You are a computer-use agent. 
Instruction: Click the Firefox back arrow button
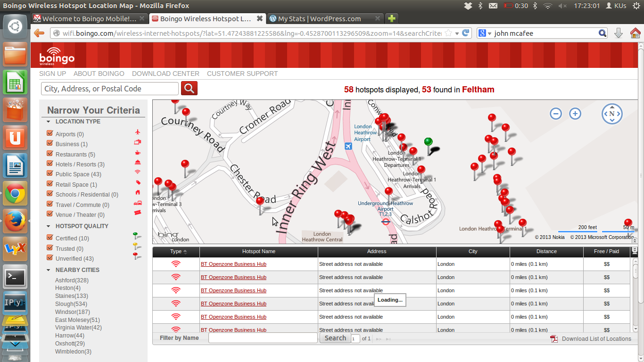[39, 33]
